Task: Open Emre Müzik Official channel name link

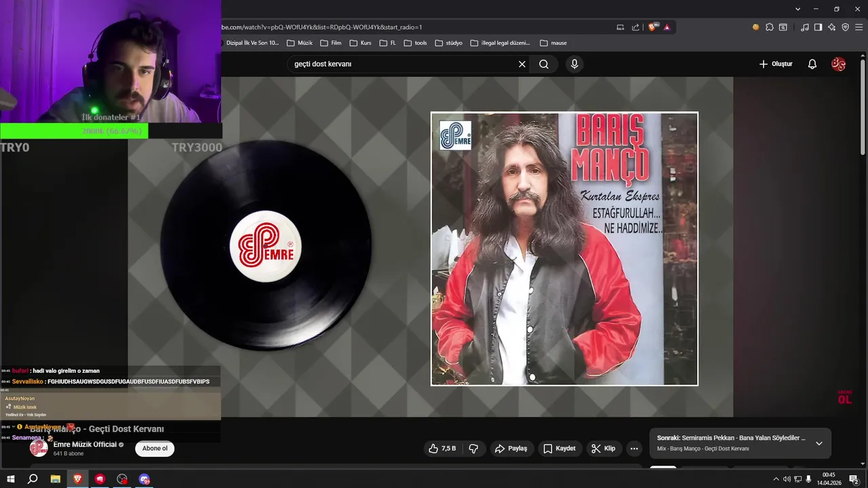Action: pos(85,445)
